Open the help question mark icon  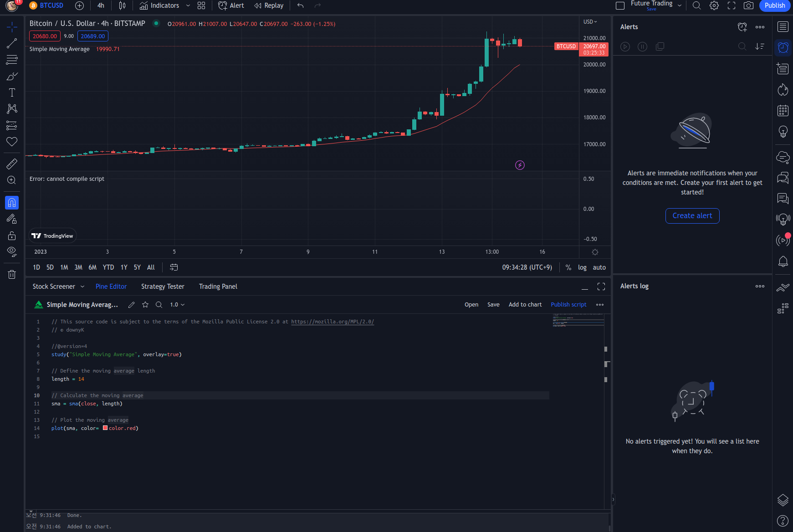[x=783, y=520]
